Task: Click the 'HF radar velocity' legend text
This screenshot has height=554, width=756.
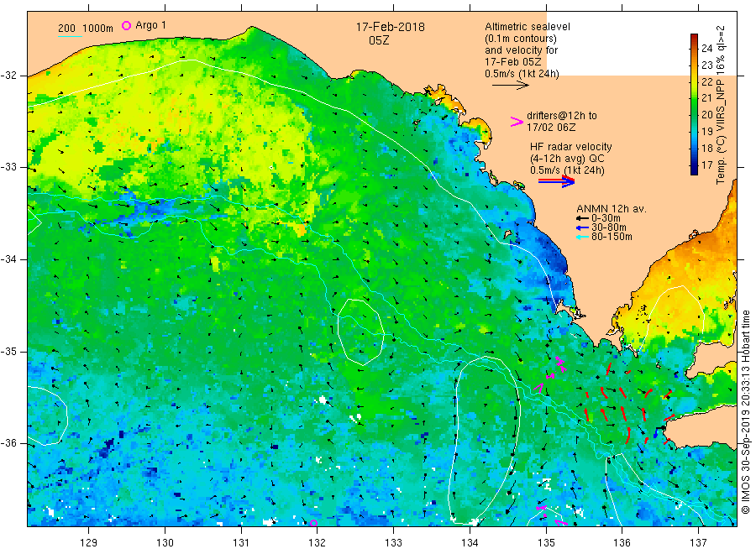Action: pos(571,146)
